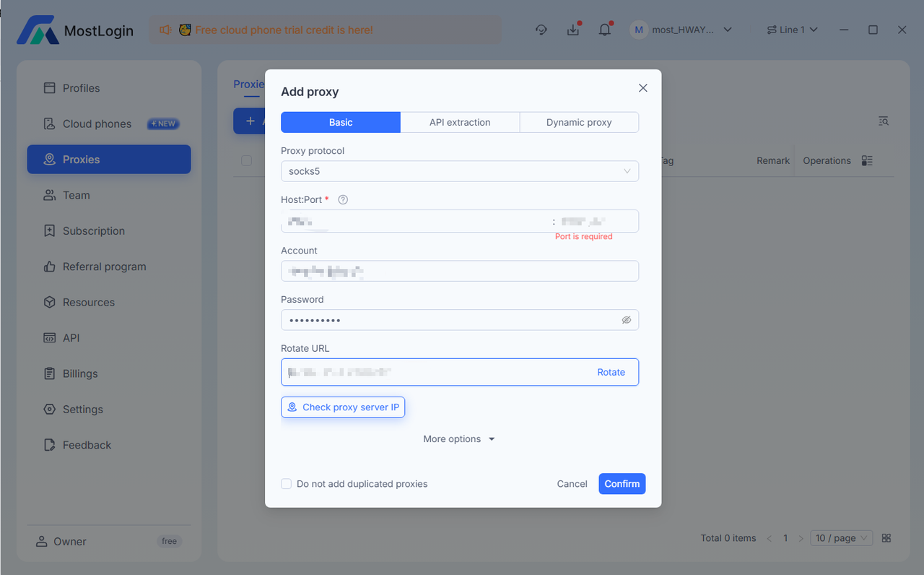The image size is (924, 575).
Task: Open the 10 / page dropdown
Action: [x=841, y=538]
